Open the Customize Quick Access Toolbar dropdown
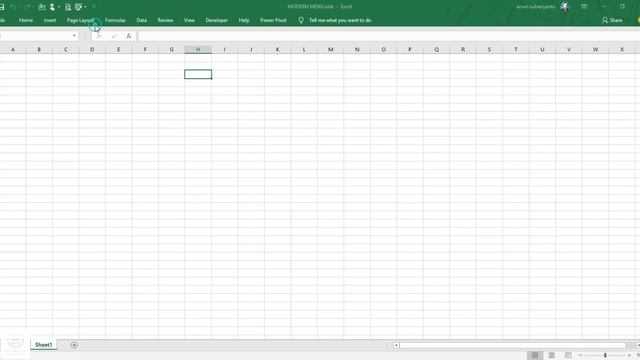 [x=94, y=7]
